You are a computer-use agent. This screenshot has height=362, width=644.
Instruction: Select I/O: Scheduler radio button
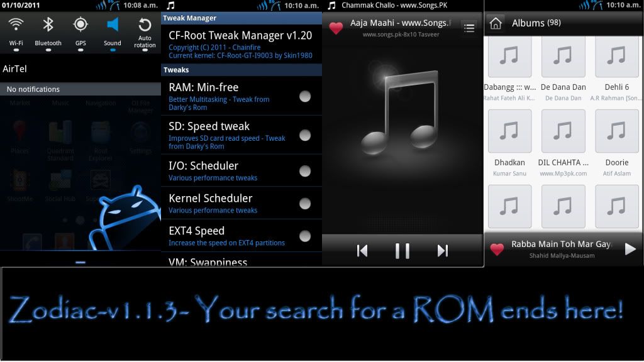coord(305,171)
